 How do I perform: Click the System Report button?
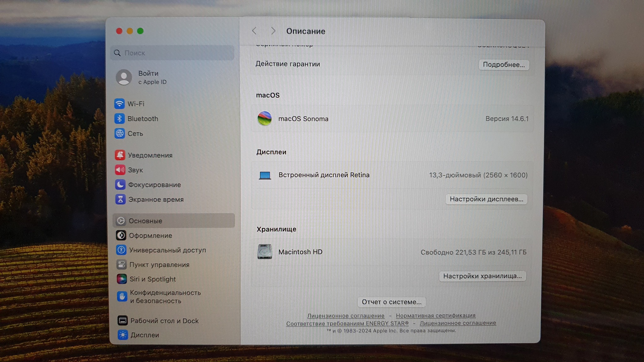pos(391,302)
